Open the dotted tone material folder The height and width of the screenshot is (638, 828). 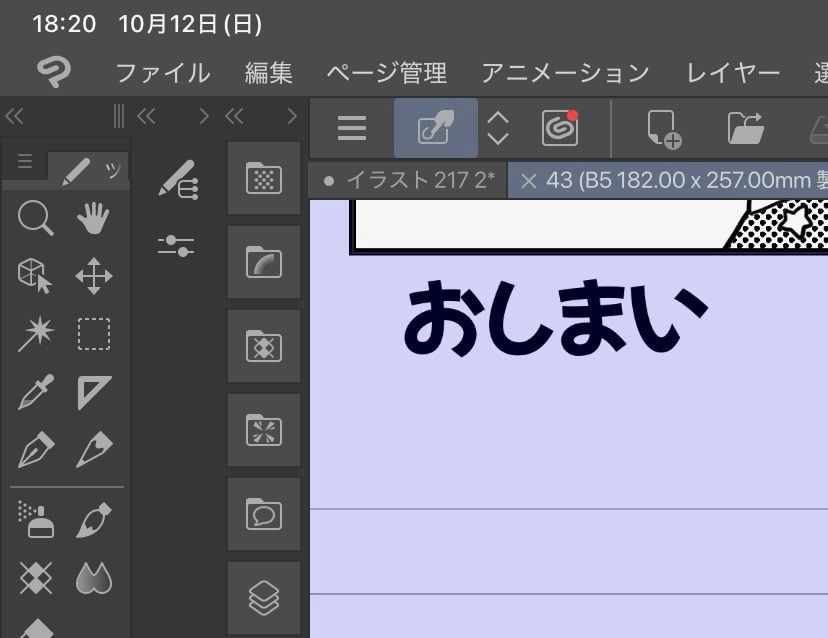[264, 178]
